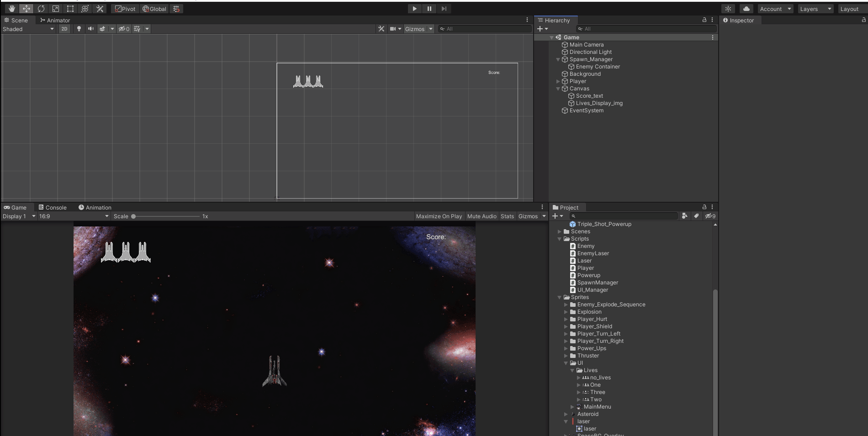This screenshot has height=436, width=868.
Task: Search by type in Project panel
Action: coord(684,216)
